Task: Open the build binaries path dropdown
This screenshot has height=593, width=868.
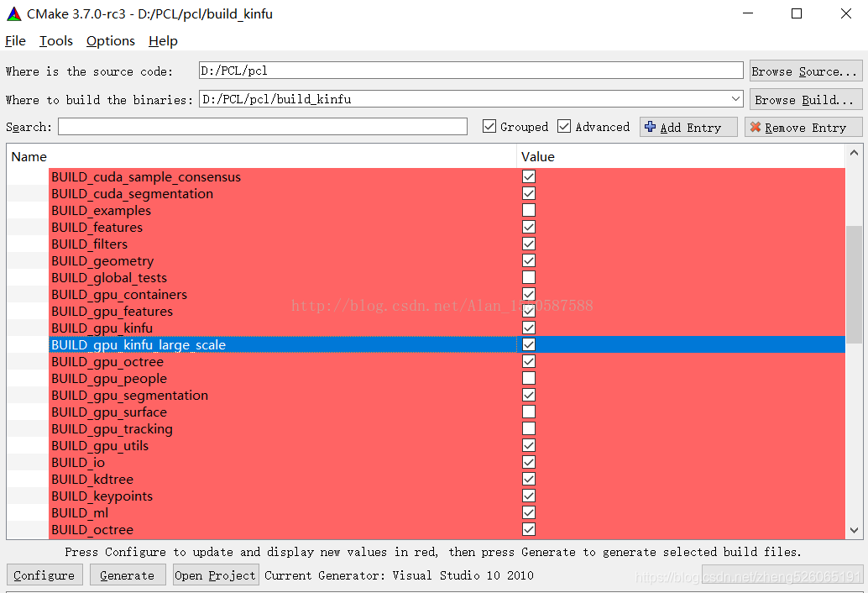Action: click(735, 98)
